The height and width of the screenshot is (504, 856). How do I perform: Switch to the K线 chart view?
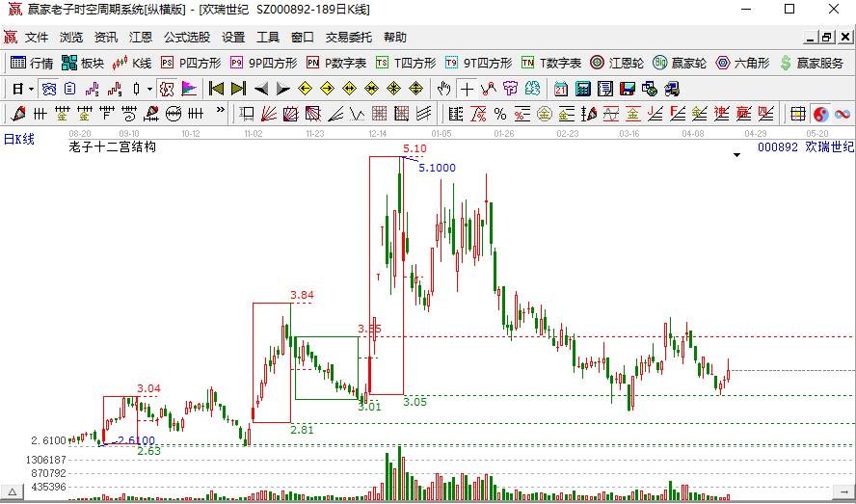131,63
